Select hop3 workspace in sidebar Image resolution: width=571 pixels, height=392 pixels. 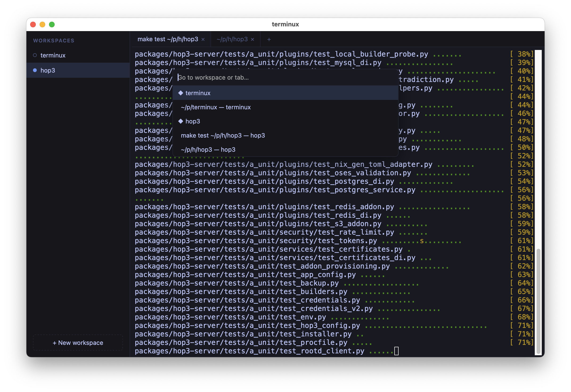click(78, 70)
